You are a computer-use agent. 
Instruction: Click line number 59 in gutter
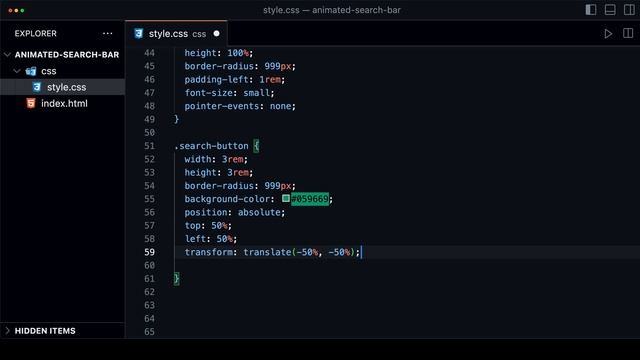point(149,252)
